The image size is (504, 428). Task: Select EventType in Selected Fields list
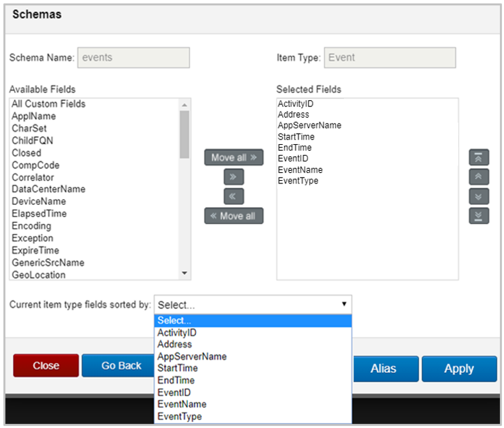click(367, 181)
